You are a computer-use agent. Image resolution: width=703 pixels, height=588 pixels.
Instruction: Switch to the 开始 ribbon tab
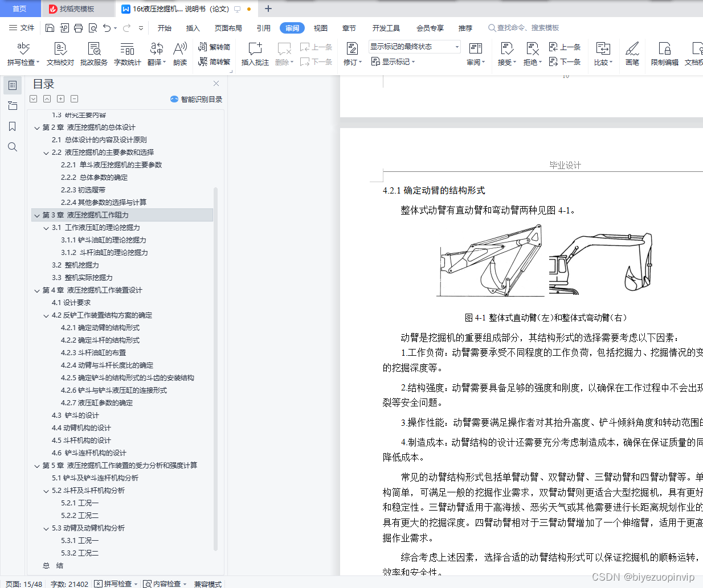click(x=165, y=28)
